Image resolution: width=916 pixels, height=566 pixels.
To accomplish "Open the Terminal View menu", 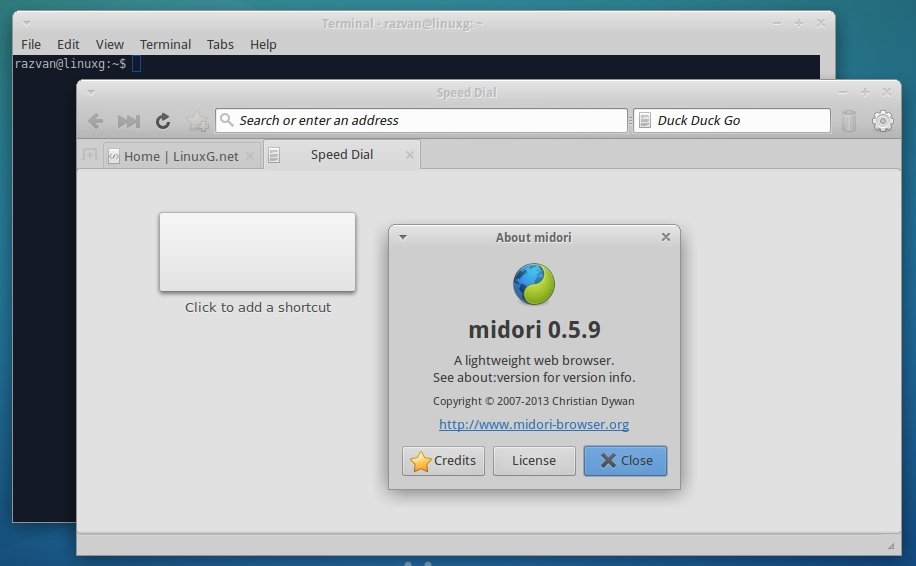I will [x=110, y=44].
